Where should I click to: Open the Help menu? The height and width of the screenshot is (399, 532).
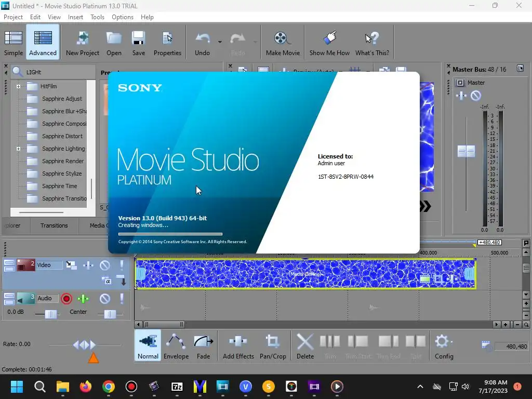(147, 17)
